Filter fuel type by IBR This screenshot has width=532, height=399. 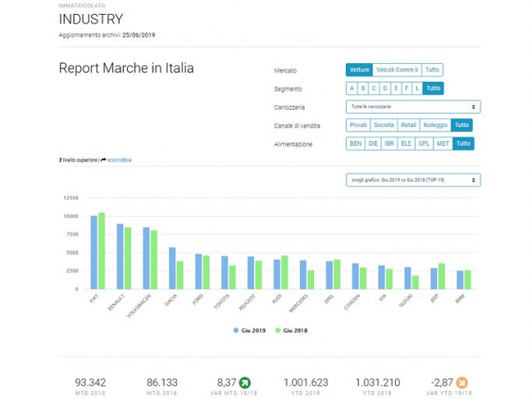coord(389,143)
